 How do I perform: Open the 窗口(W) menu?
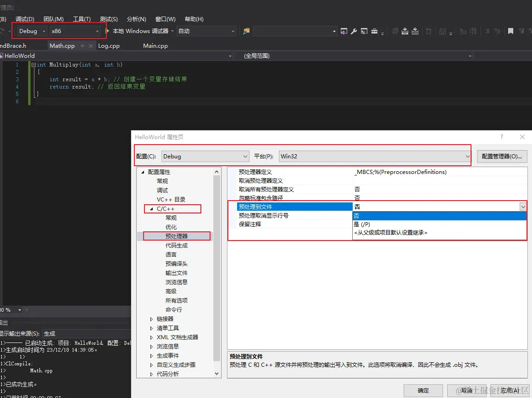tap(165, 19)
